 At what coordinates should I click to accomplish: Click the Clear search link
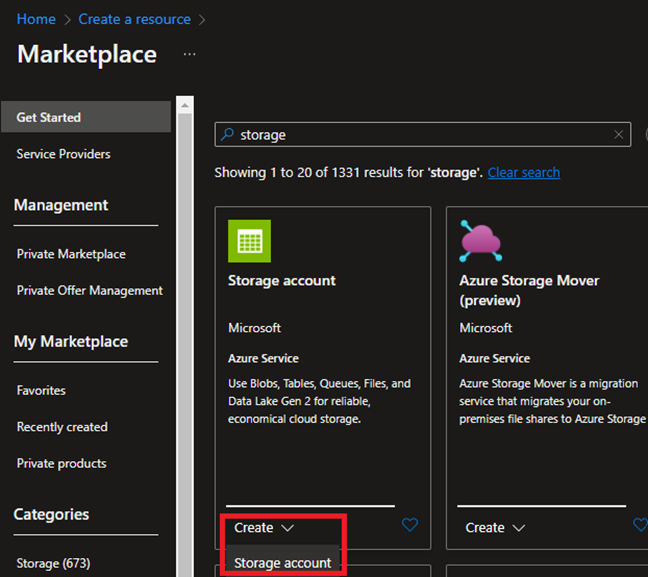(523, 172)
